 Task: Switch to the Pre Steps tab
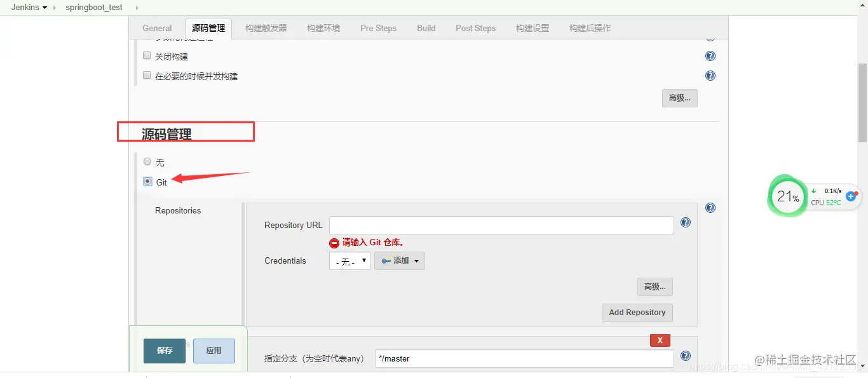pyautogui.click(x=378, y=28)
